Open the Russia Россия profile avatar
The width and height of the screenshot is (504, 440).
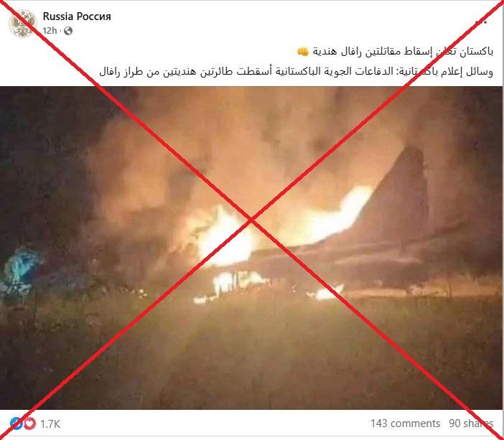[x=22, y=23]
